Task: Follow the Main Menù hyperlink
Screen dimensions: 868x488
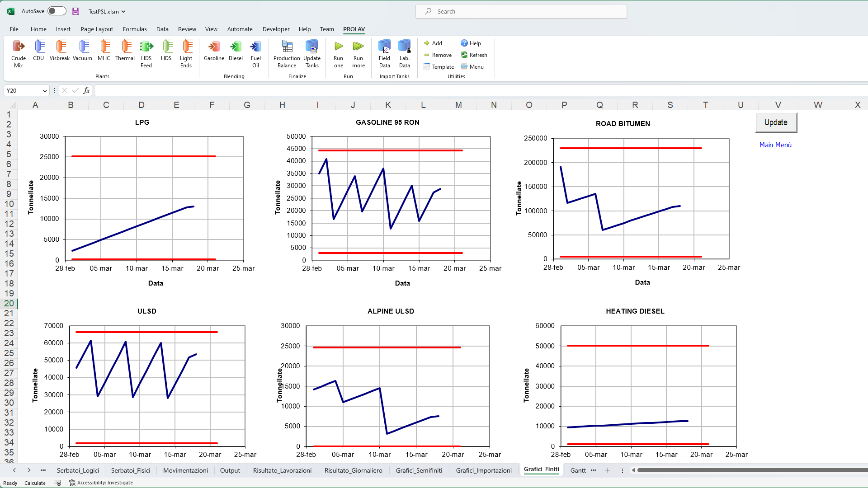Action: (775, 145)
